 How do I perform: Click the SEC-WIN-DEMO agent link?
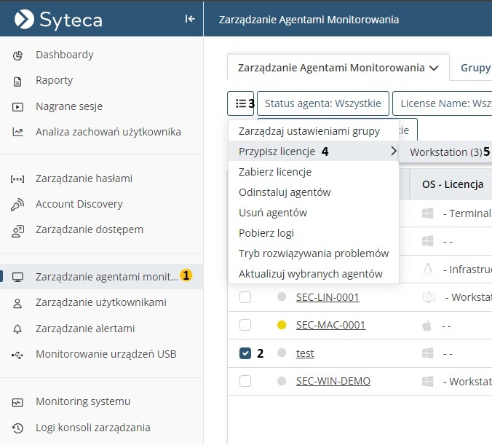click(333, 381)
